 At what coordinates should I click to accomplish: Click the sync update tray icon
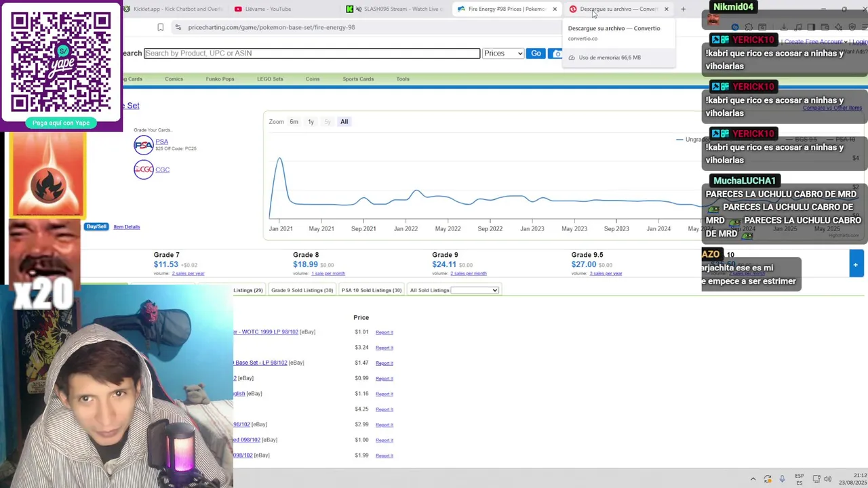click(768, 479)
